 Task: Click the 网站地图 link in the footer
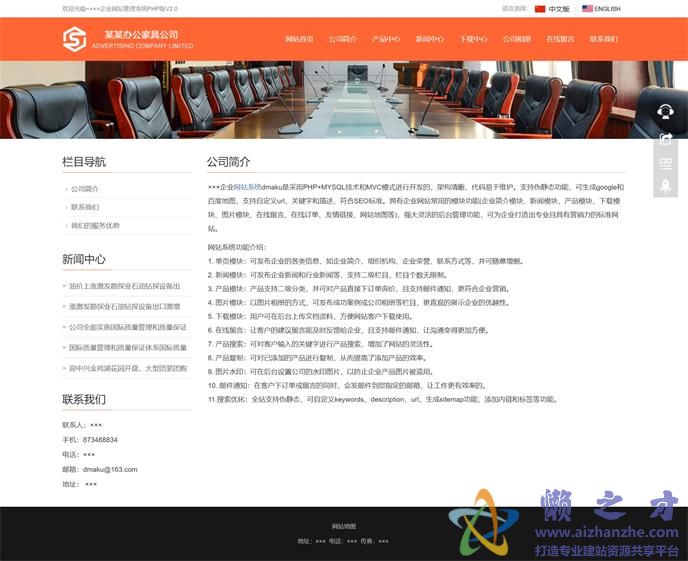(344, 526)
